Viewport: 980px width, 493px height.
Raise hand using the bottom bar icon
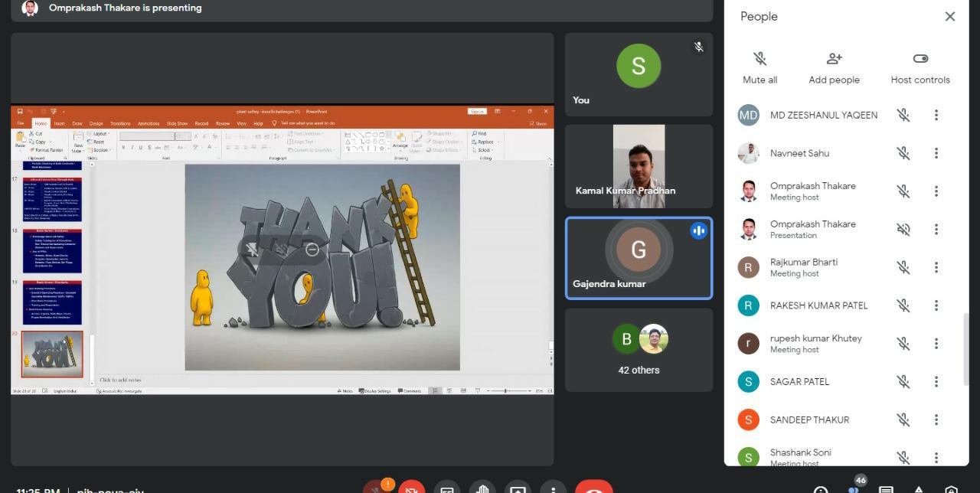[482, 488]
